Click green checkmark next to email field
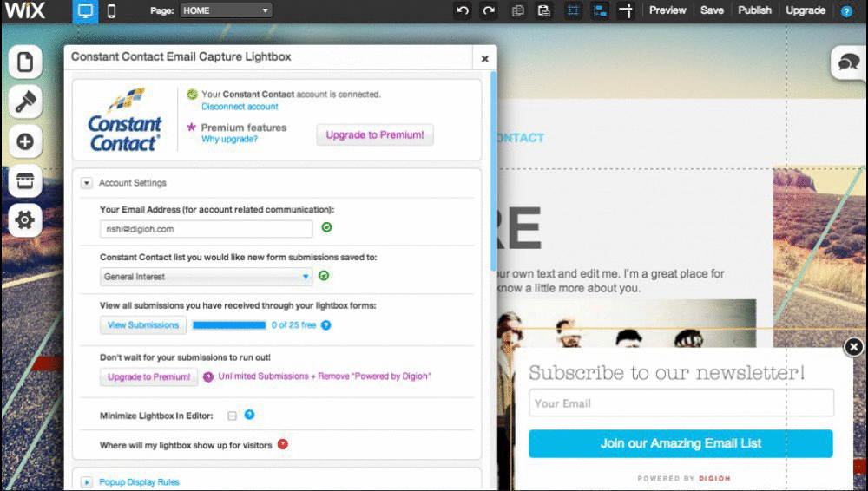The height and width of the screenshot is (491, 868). pos(326,227)
